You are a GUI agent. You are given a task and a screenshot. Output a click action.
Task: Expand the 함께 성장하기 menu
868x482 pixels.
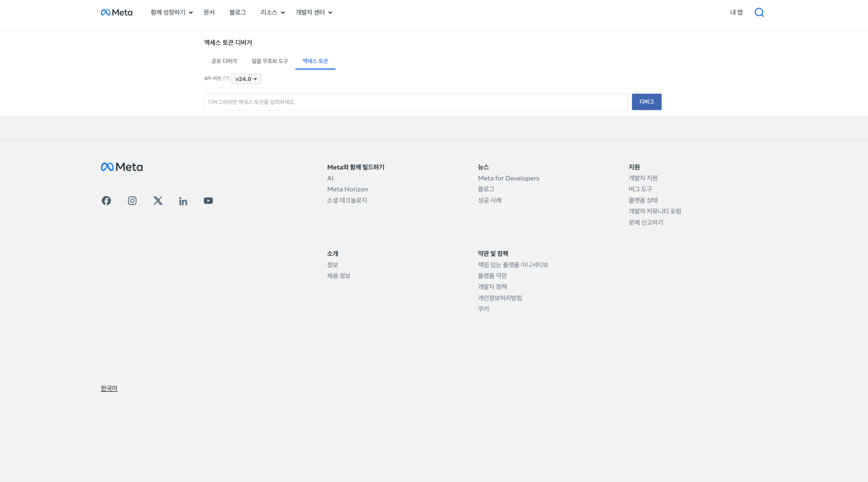coord(172,12)
